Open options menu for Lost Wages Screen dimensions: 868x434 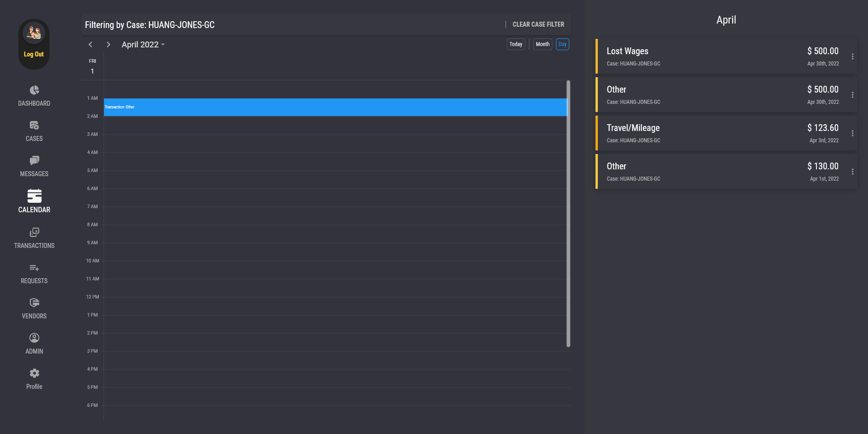tap(853, 57)
